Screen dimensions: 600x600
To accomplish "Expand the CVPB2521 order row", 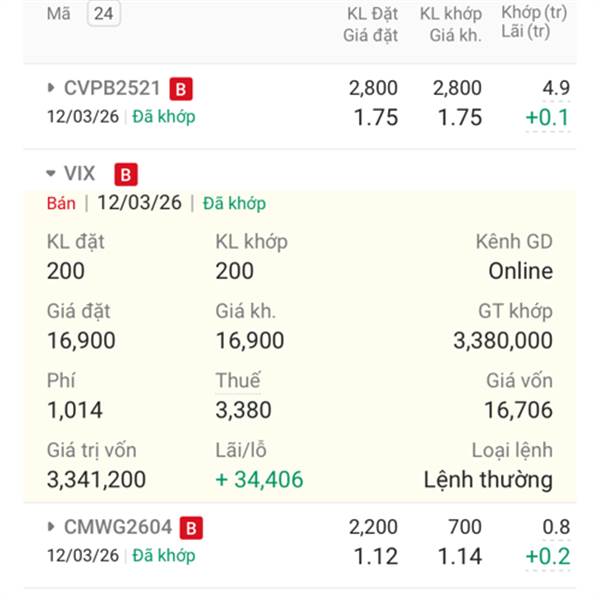I will click(x=51, y=88).
